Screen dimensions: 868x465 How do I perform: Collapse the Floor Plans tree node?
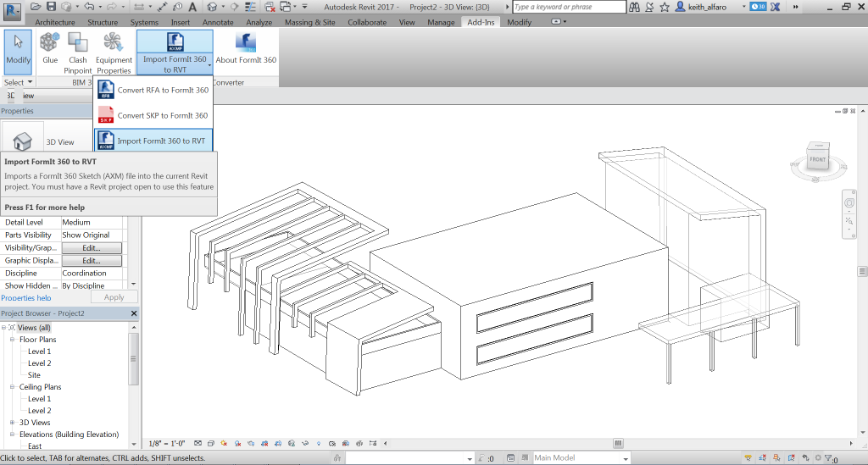(x=12, y=339)
